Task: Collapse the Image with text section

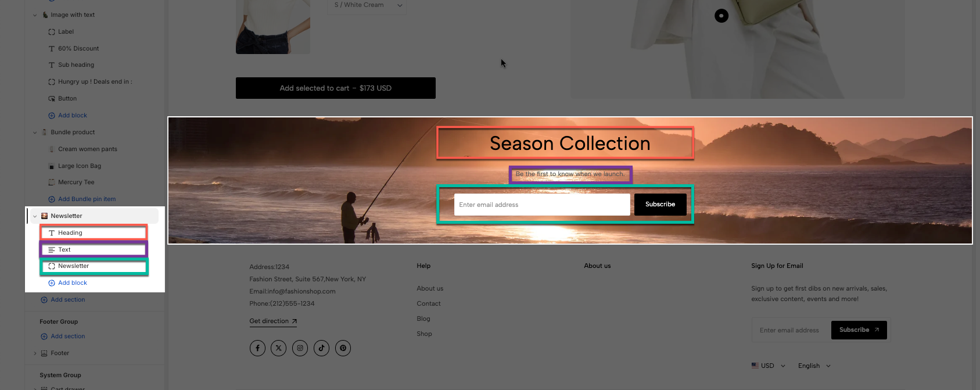Action: click(35, 15)
